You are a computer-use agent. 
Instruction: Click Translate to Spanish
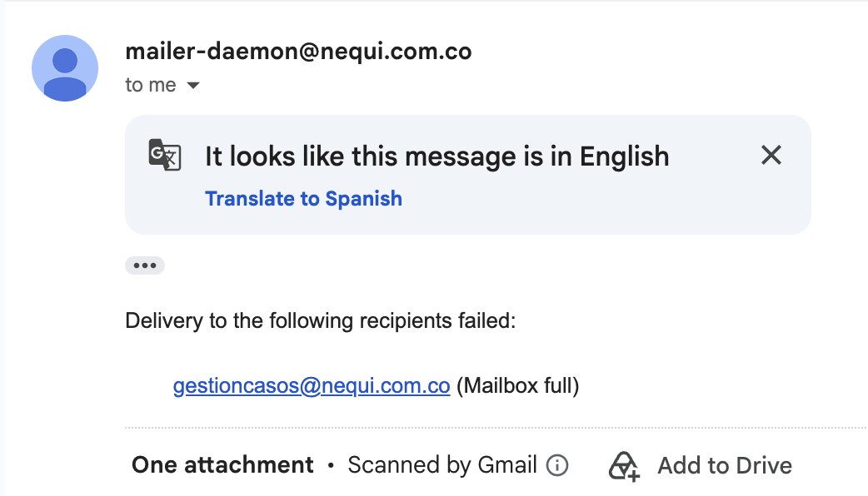point(303,199)
